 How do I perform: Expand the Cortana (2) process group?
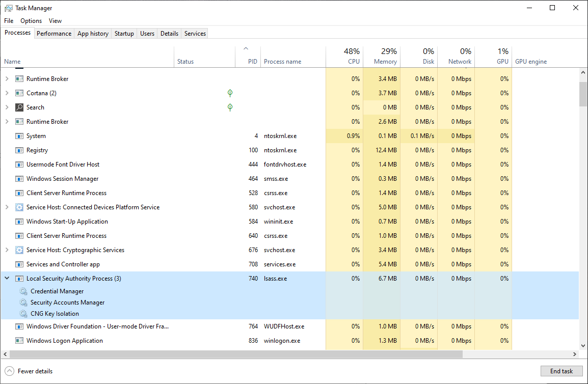pos(7,93)
